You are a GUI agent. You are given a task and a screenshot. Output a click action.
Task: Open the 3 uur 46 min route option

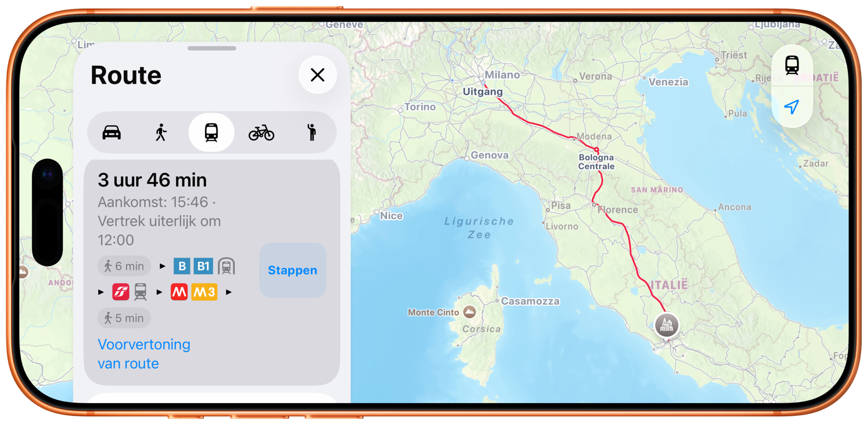[212, 272]
